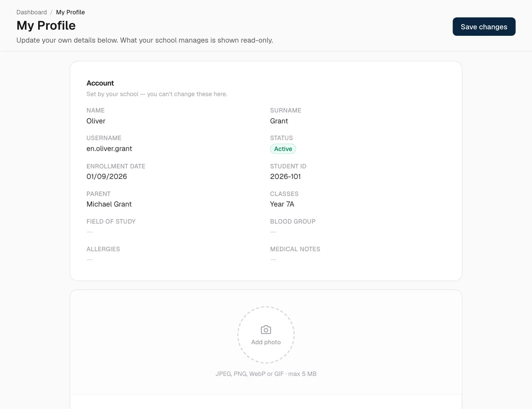Screen dimensions: 532x409
Task: Click the My Profile breadcrumb item
Action: pyautogui.click(x=70, y=12)
